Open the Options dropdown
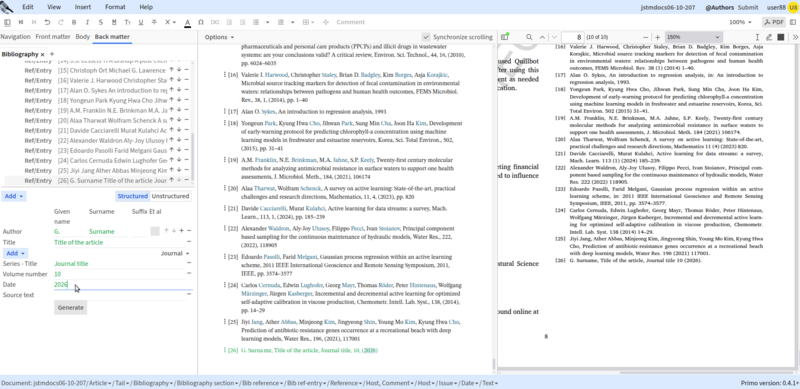 [219, 37]
